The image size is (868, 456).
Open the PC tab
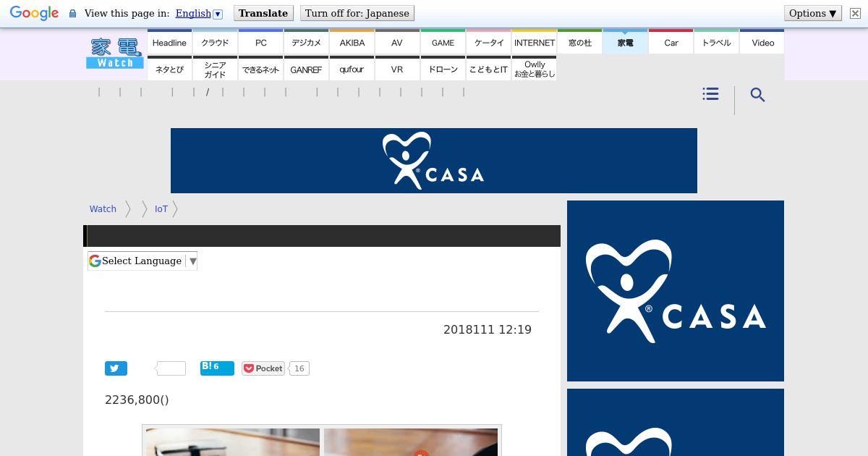260,42
